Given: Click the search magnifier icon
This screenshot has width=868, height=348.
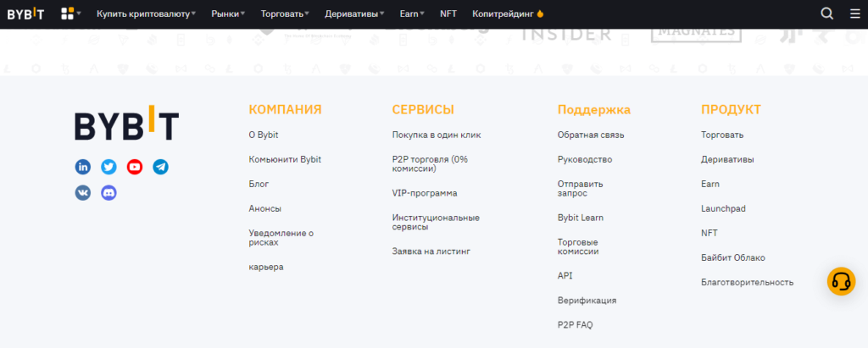Looking at the screenshot, I should tap(827, 14).
